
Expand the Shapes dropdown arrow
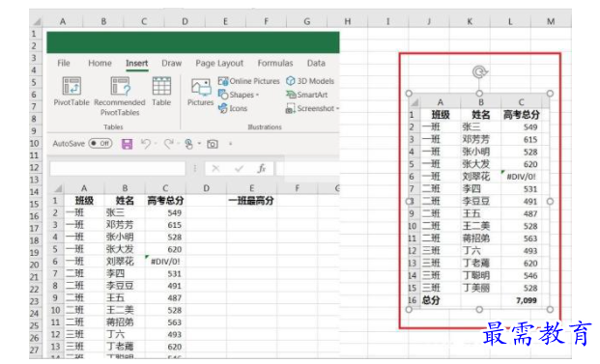click(x=258, y=95)
